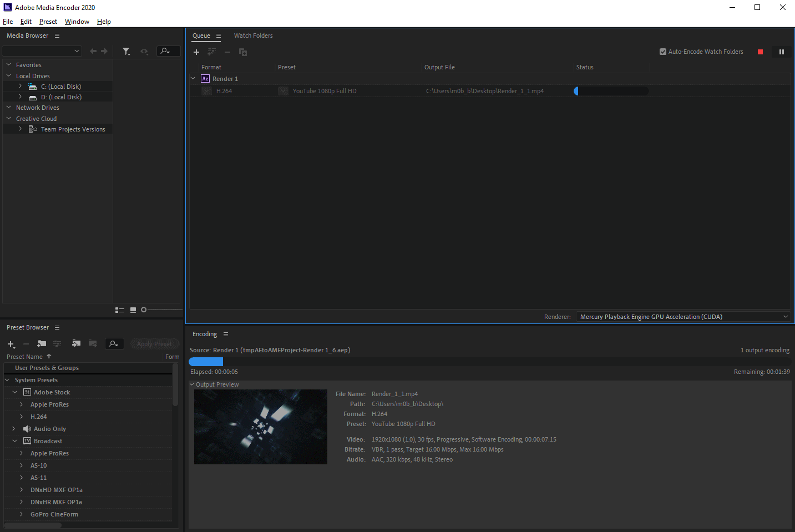The width and height of the screenshot is (795, 532).
Task: Add source with the plus icon in Queue
Action: (x=196, y=52)
